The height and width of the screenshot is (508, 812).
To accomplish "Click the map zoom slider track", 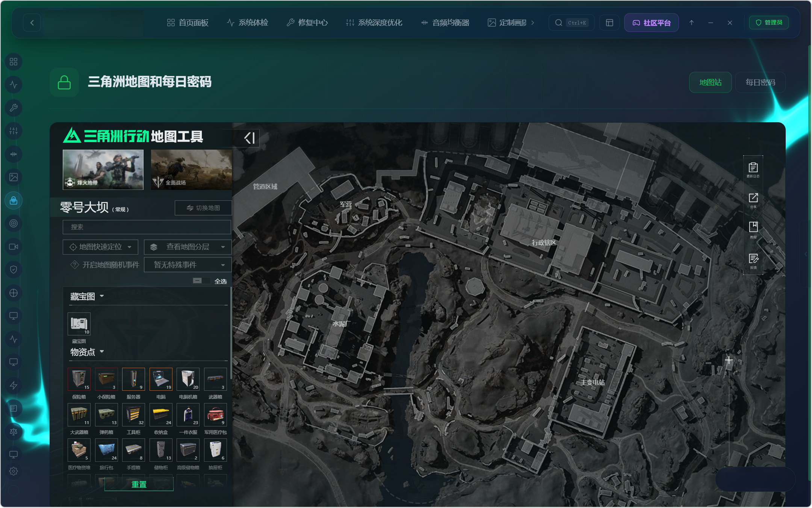I will 729,417.
